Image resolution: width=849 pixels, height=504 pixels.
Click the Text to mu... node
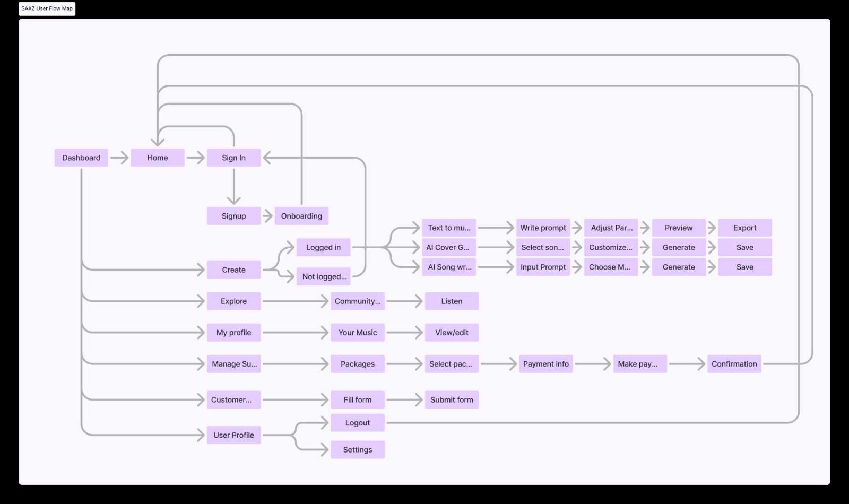coord(449,228)
